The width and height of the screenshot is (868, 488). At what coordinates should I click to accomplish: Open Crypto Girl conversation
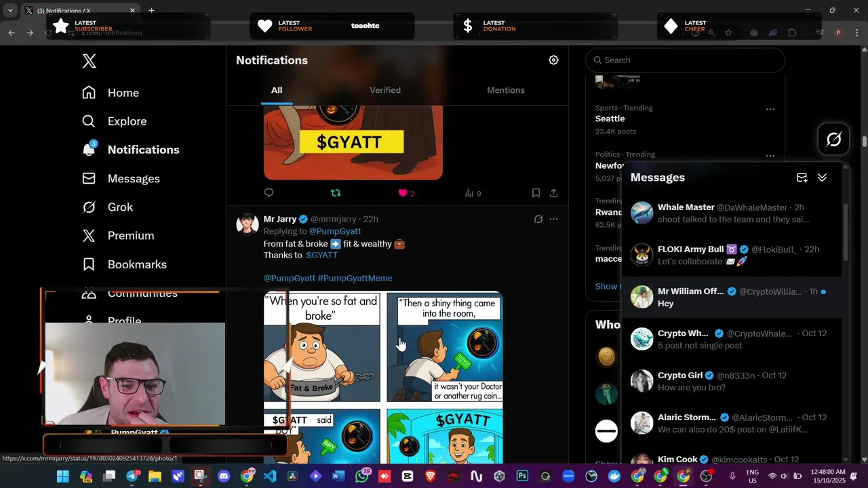click(731, 381)
